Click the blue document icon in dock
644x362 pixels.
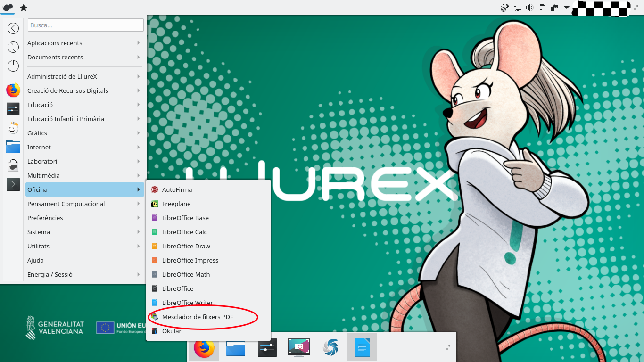tap(362, 348)
